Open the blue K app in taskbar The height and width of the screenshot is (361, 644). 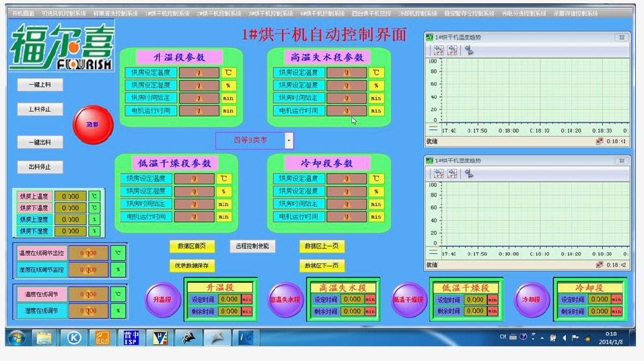point(73,337)
